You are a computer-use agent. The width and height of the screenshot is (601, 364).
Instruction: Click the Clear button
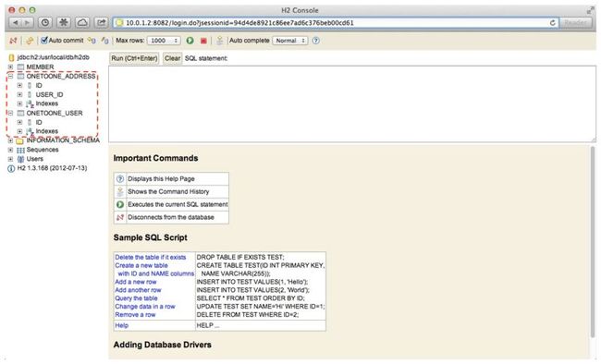pos(172,58)
